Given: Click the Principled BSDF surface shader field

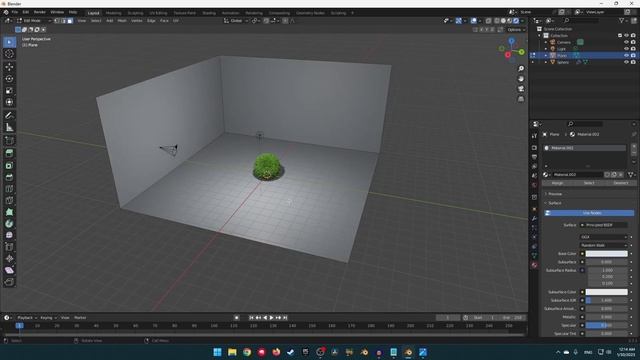Looking at the screenshot, I should coord(604,225).
